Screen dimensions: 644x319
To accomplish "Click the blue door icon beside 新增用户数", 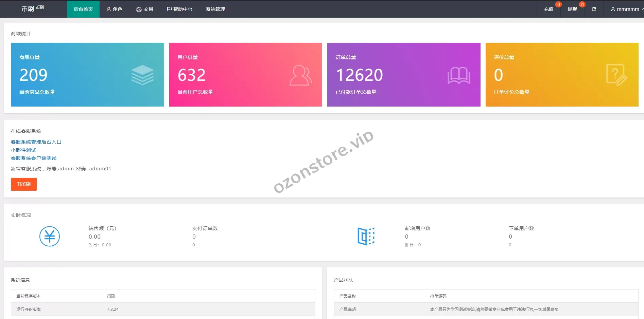I will [x=366, y=236].
